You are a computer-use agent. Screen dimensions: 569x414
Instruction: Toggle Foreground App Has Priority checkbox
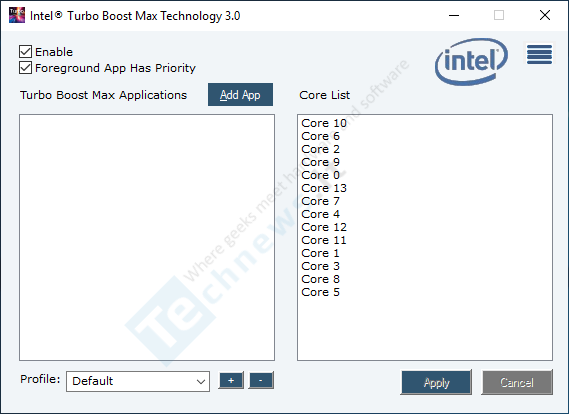[25, 67]
